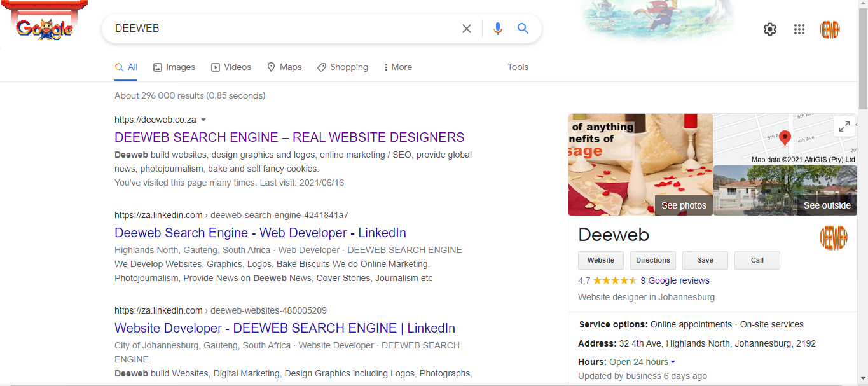Click 'Updated by business 6 days ago'
868x386 pixels.
(642, 376)
